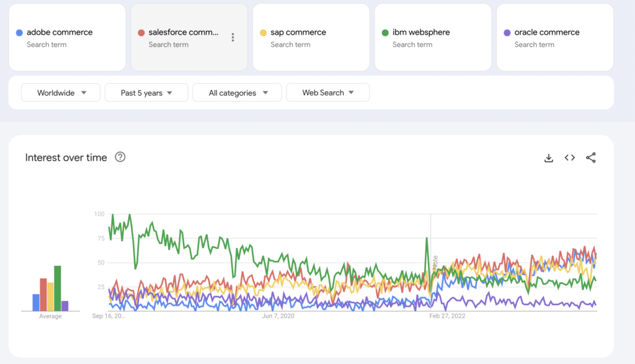Click the 50 y-axis label
635x364 pixels.
[101, 263]
